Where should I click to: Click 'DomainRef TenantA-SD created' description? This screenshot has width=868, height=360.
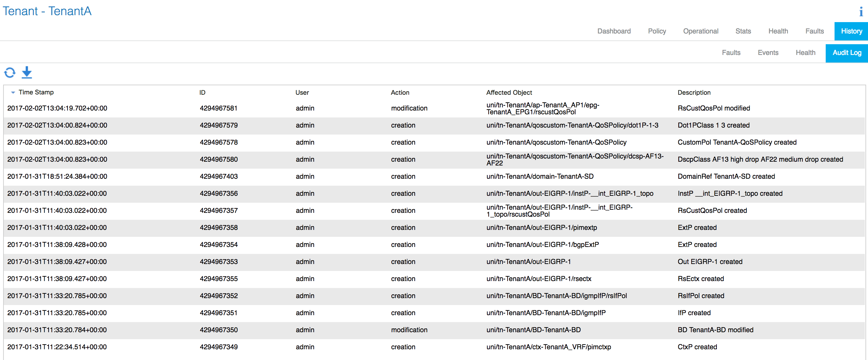click(726, 177)
